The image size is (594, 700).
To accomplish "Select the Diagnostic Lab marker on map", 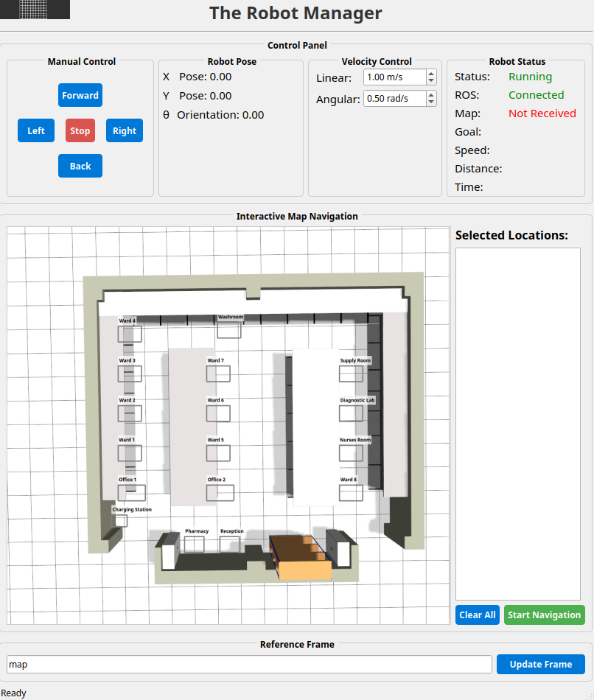I will [351, 413].
